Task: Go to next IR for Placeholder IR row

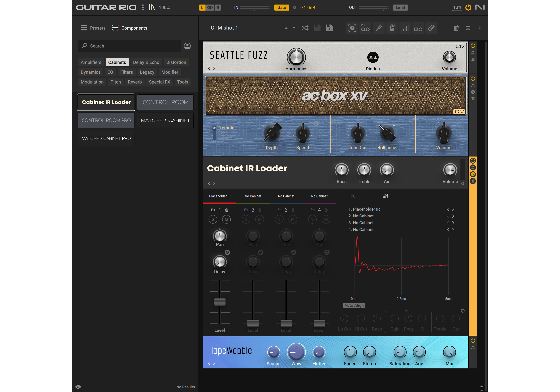Action: [x=453, y=209]
